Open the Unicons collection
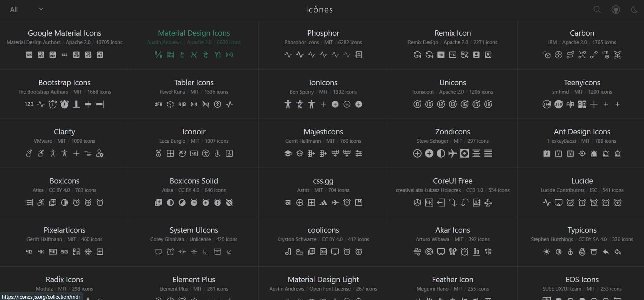The width and height of the screenshot is (644, 300). (x=453, y=94)
